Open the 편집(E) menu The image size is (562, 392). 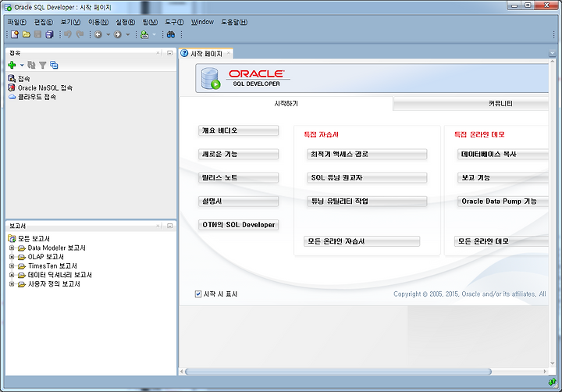tap(44, 22)
